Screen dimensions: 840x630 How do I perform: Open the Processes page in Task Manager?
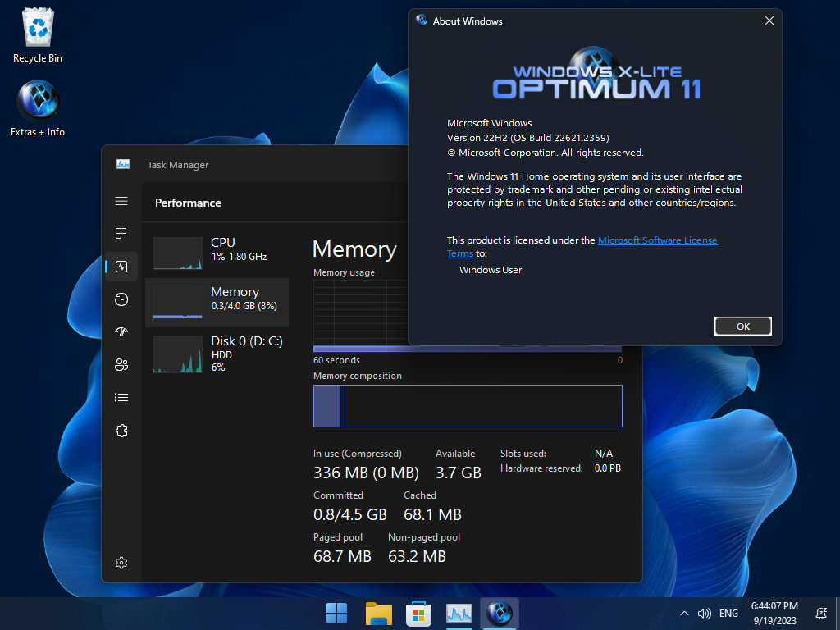click(x=121, y=234)
